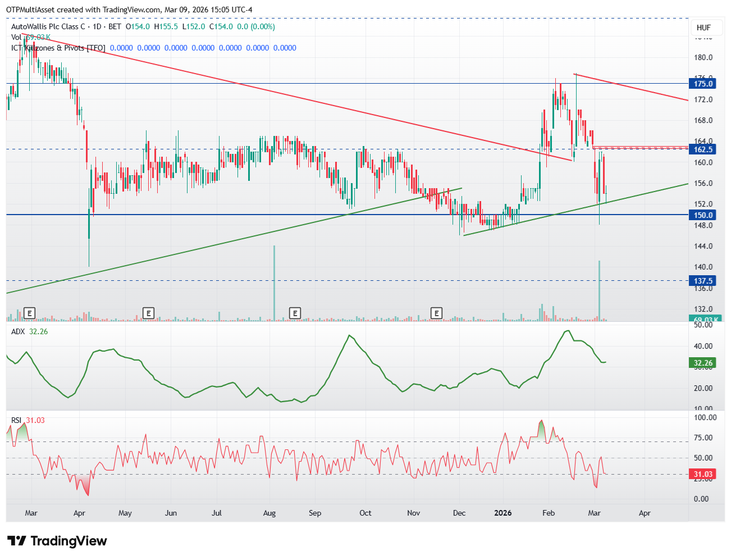Select the 175.0 price level label
This screenshot has width=731, height=560.
tap(703, 84)
